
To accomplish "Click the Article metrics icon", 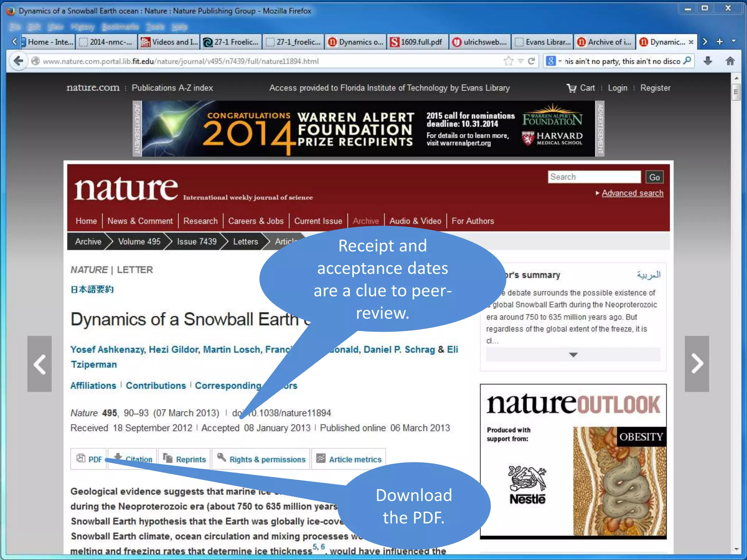I will point(321,458).
